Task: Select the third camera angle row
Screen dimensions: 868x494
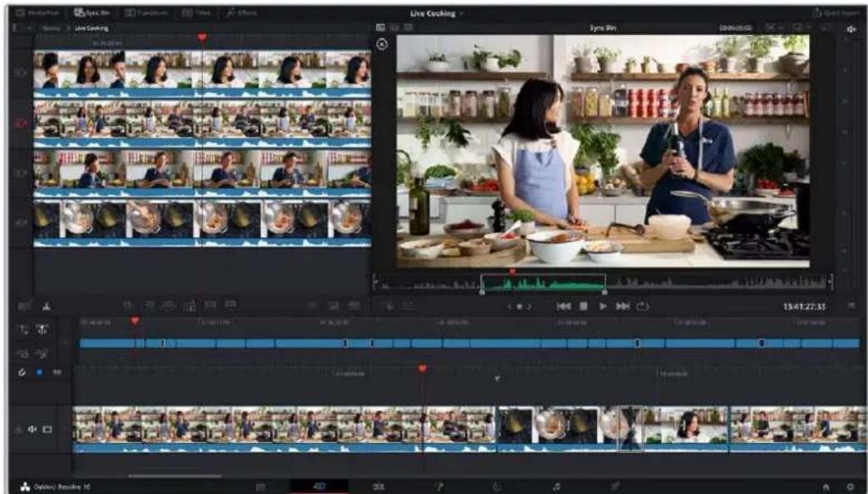Action: (x=202, y=172)
